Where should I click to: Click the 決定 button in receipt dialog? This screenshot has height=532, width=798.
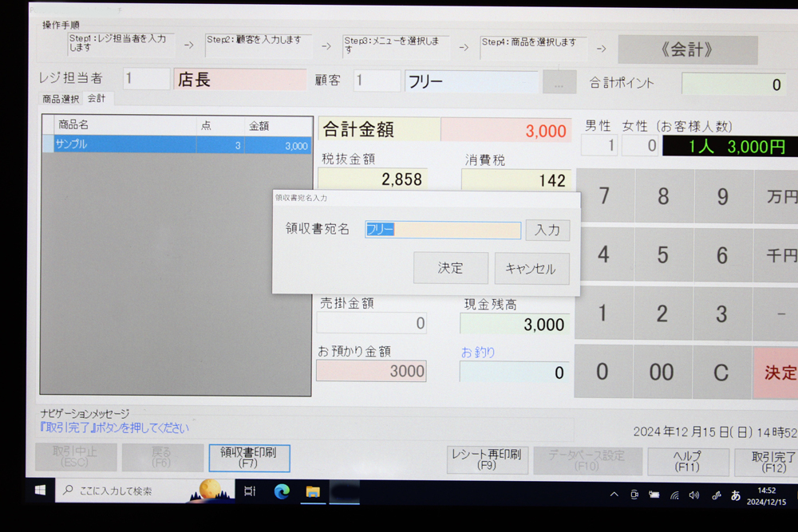[450, 268]
